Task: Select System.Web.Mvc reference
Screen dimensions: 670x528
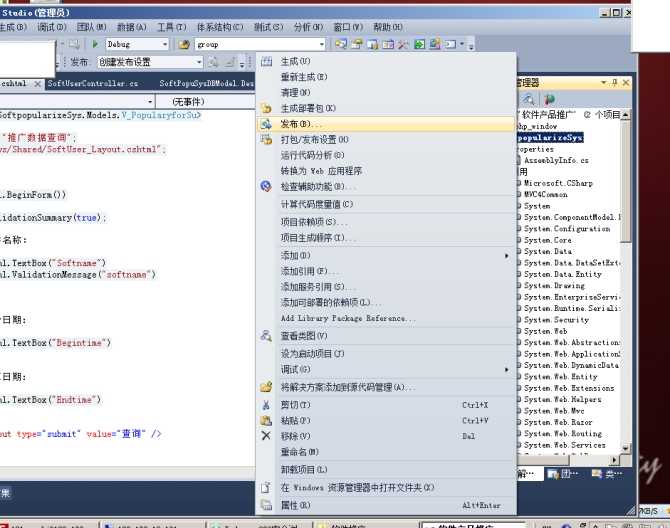Action: click(554, 411)
